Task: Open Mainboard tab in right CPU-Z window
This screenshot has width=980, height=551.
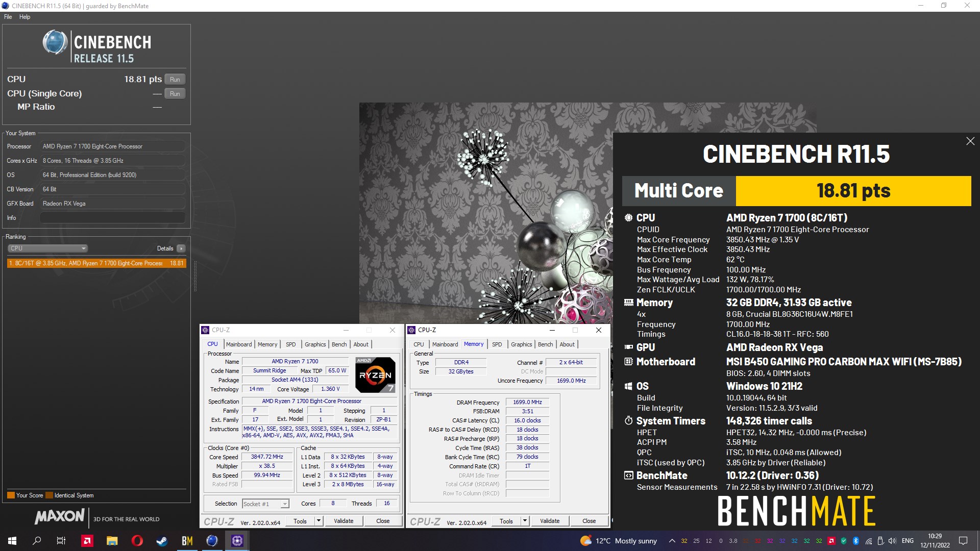Action: [445, 344]
